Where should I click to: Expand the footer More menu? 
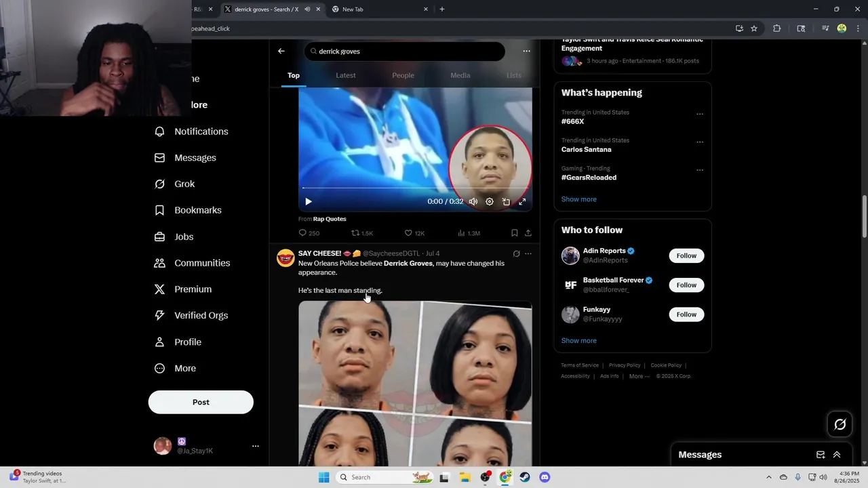tap(639, 376)
